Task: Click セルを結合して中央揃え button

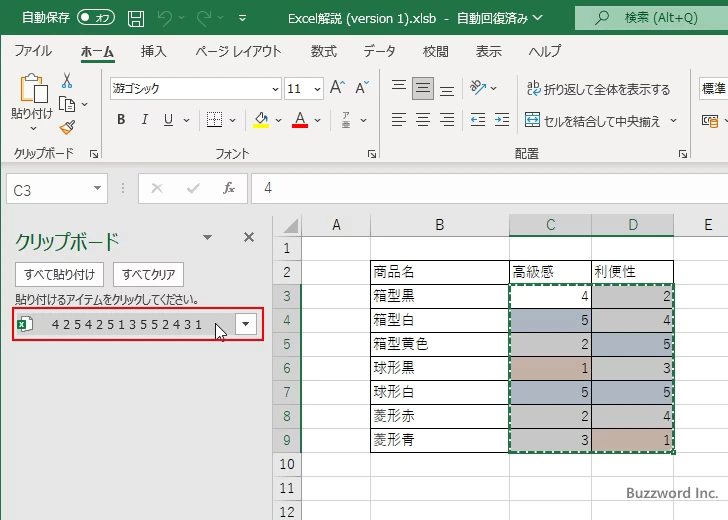Action: 592,120
